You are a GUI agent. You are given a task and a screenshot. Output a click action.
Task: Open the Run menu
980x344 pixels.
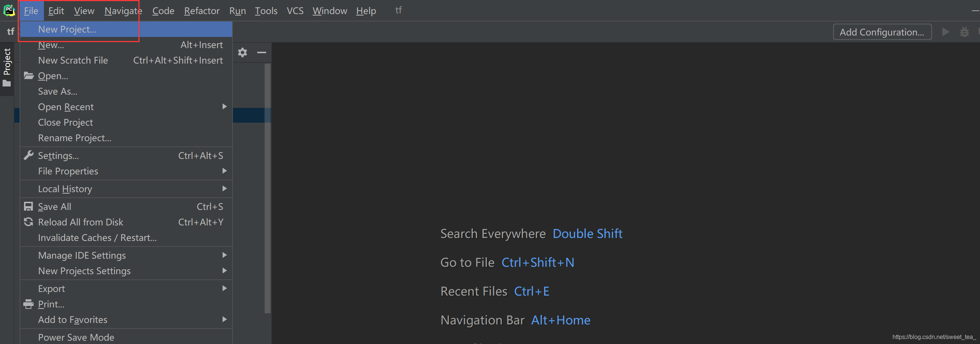[237, 11]
